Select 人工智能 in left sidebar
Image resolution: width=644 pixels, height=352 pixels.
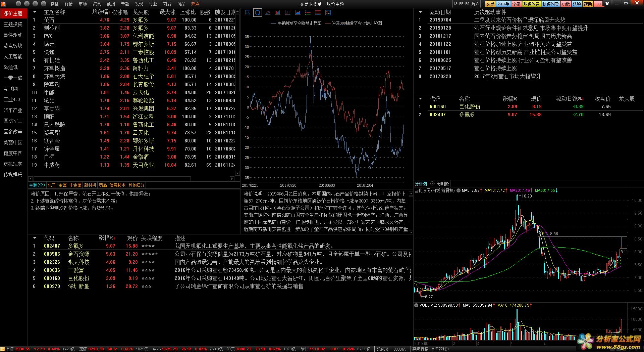tap(13, 56)
